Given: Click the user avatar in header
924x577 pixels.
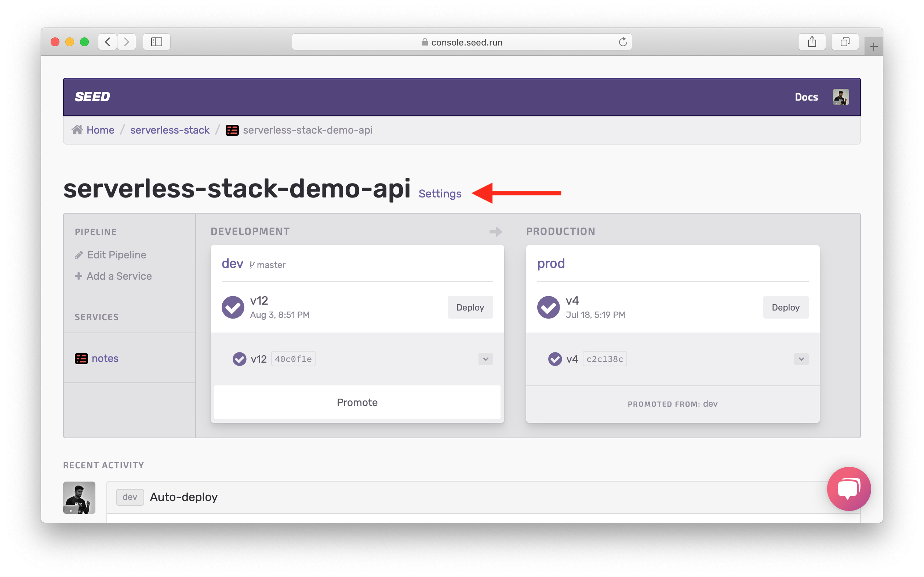Looking at the screenshot, I should (x=840, y=97).
